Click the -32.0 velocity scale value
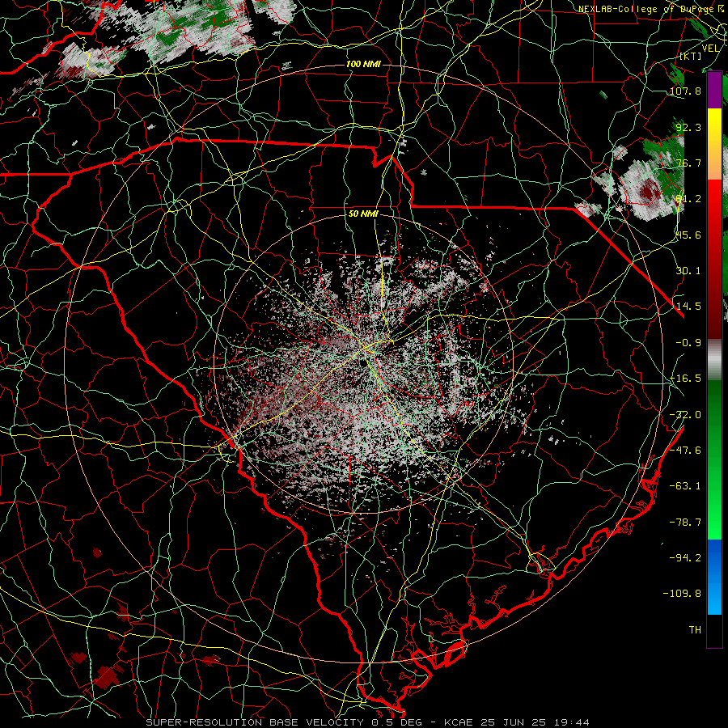The image size is (728, 728). (x=685, y=415)
